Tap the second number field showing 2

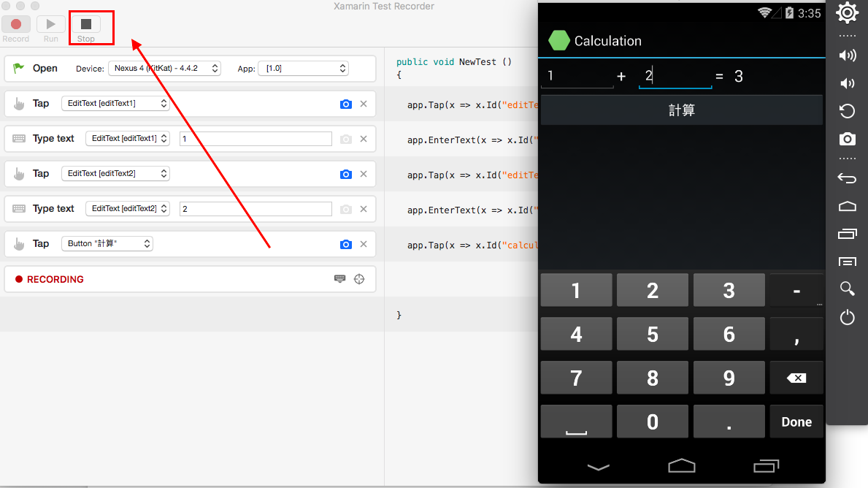tap(675, 76)
